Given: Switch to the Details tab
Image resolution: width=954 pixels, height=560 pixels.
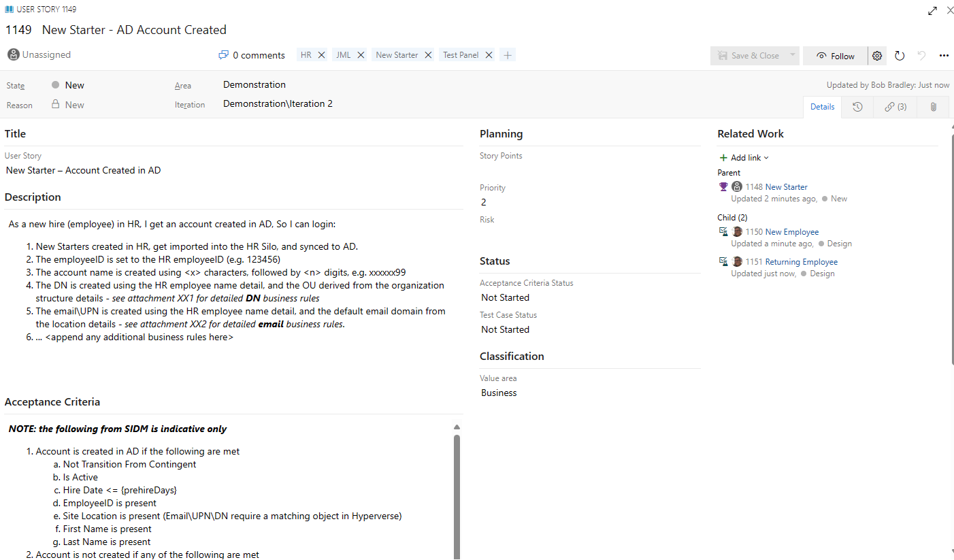Looking at the screenshot, I should click(x=822, y=107).
